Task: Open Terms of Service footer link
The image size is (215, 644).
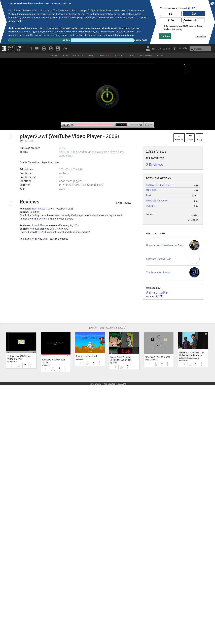Action: coord(107,384)
